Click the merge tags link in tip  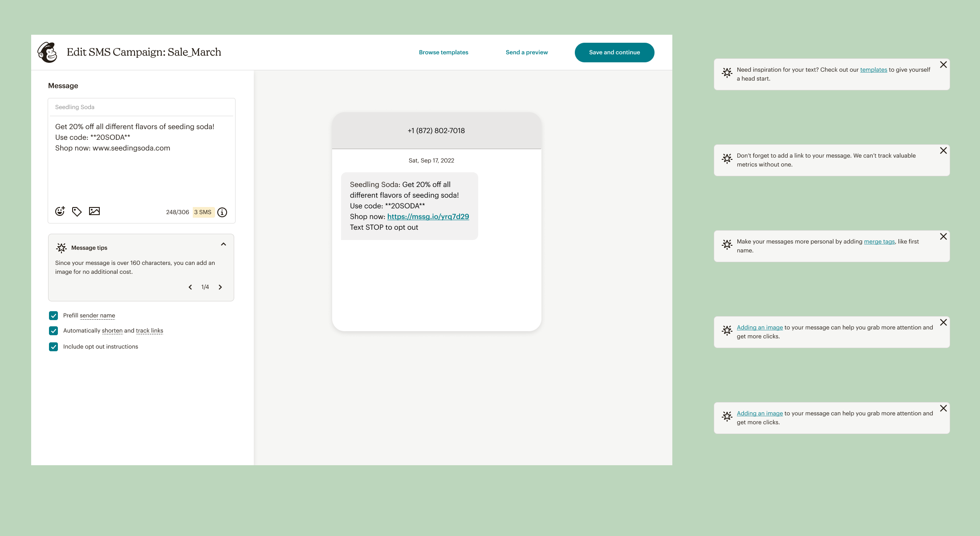[879, 242]
